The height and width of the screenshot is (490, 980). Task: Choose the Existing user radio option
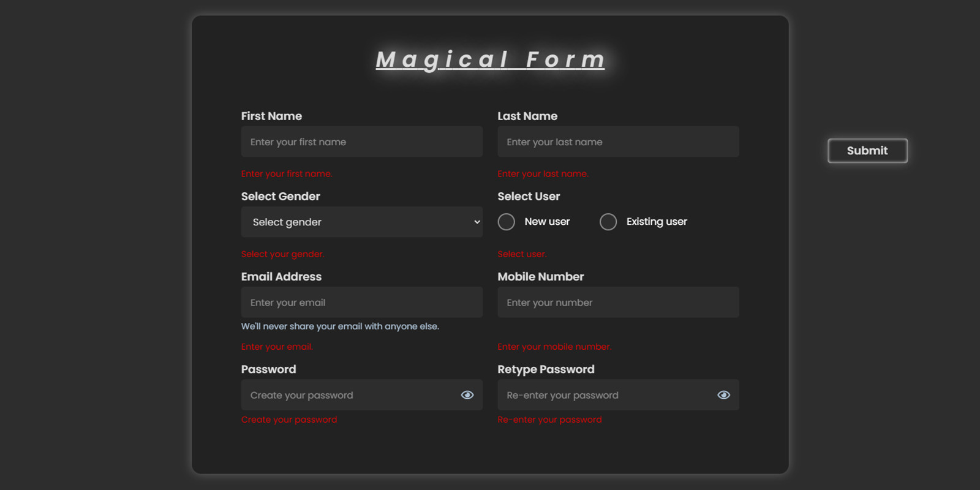coord(608,222)
